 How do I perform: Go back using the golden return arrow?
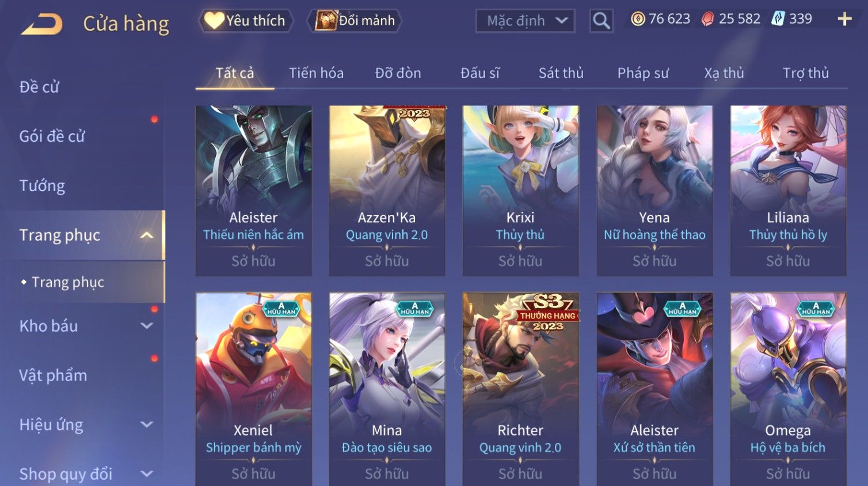click(x=41, y=24)
